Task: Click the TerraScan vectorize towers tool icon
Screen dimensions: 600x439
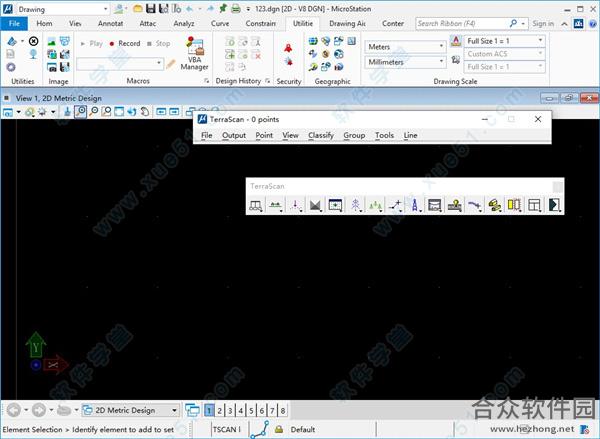Action: 355,206
